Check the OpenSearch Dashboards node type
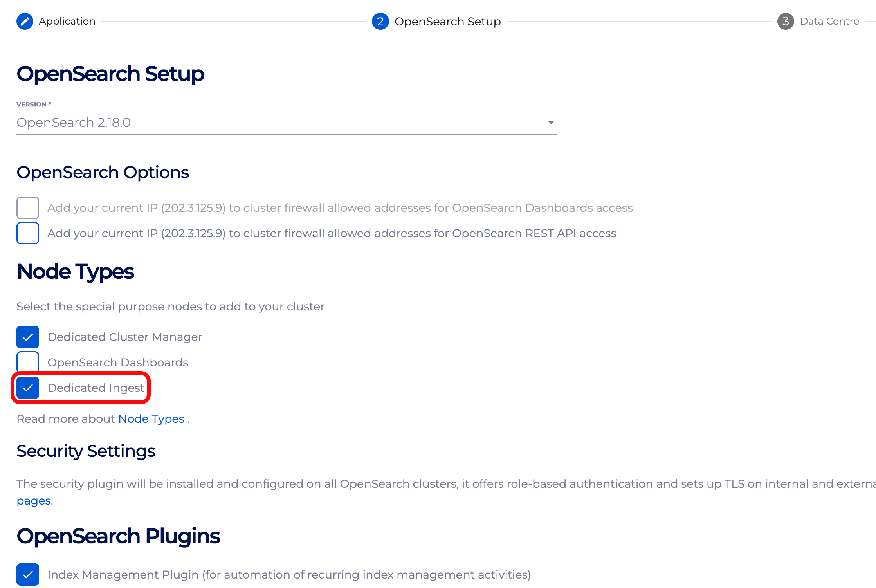Image resolution: width=876 pixels, height=588 pixels. tap(27, 362)
